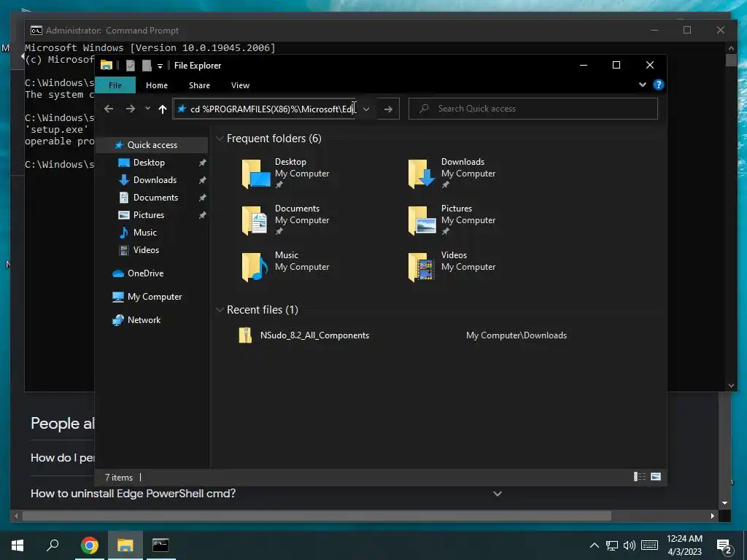Select the Downloads folder icon in Frequent folders
This screenshot has height=560, width=747.
(422, 174)
